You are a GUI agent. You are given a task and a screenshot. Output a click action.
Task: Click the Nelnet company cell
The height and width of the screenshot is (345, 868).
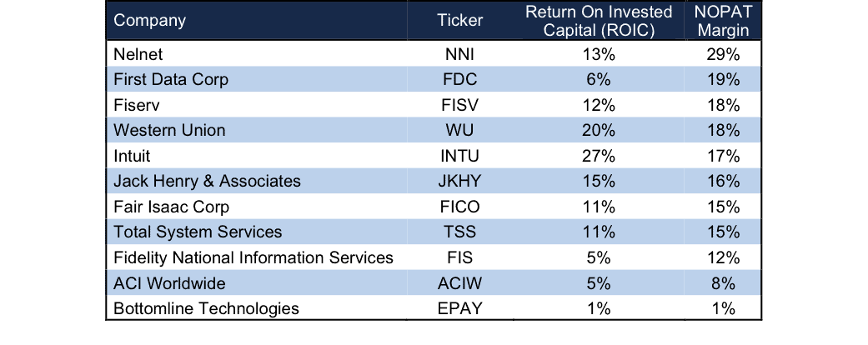click(x=138, y=53)
